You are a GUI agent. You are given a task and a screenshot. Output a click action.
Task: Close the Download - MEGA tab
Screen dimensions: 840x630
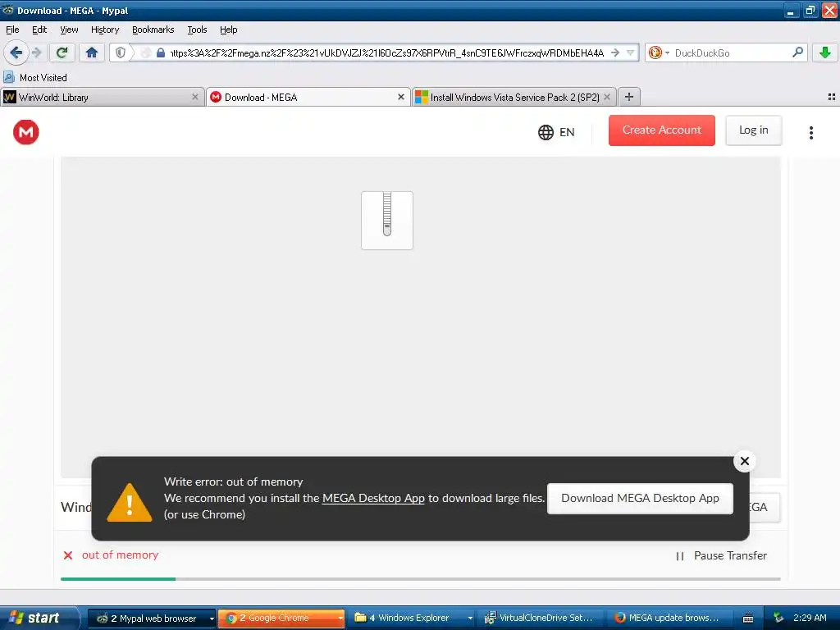coord(400,97)
